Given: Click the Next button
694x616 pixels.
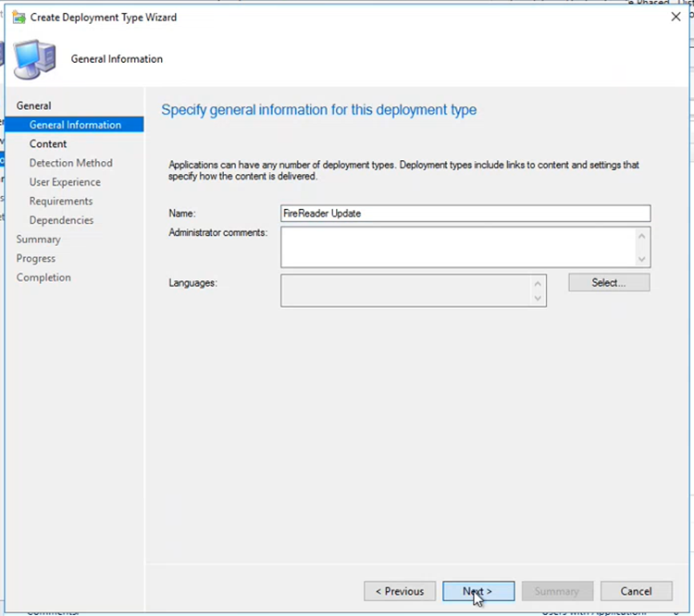Looking at the screenshot, I should [478, 591].
